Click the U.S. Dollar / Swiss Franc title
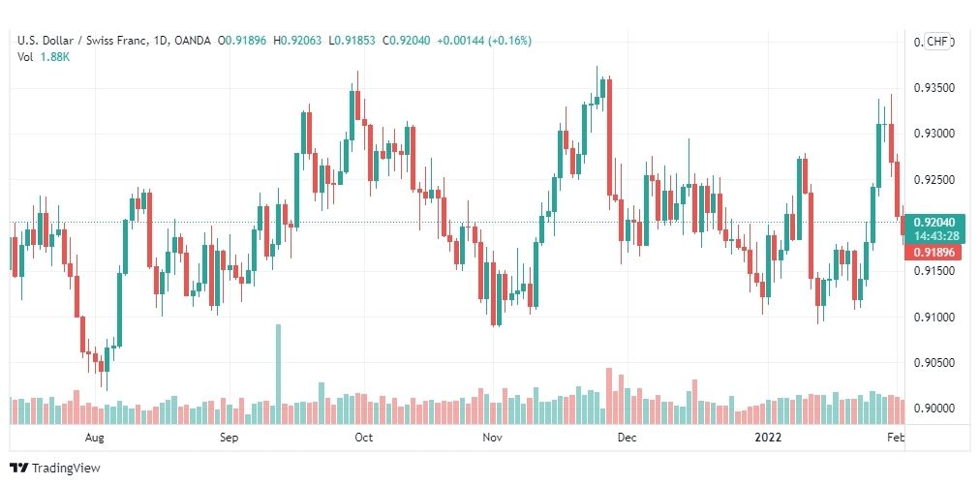The image size is (980, 485). coord(82,41)
